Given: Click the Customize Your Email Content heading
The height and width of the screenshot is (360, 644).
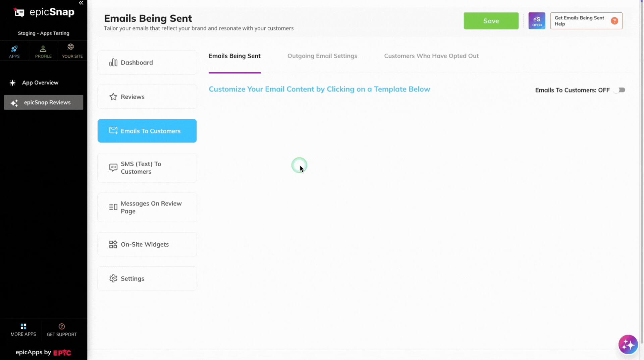Looking at the screenshot, I should 319,89.
